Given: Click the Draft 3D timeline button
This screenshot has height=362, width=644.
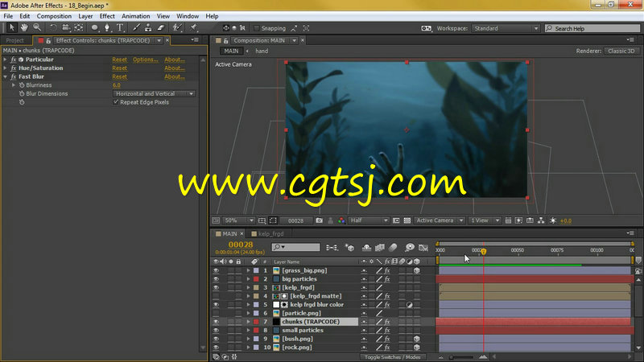Looking at the screenshot, I should pyautogui.click(x=349, y=248).
